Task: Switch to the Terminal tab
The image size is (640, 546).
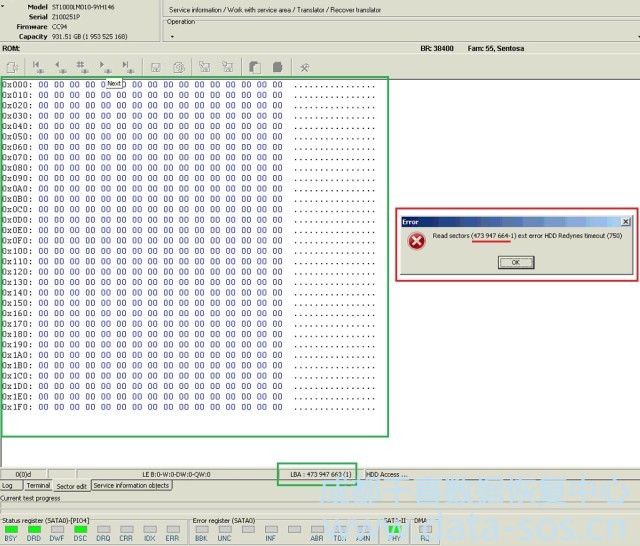Action: (x=38, y=485)
